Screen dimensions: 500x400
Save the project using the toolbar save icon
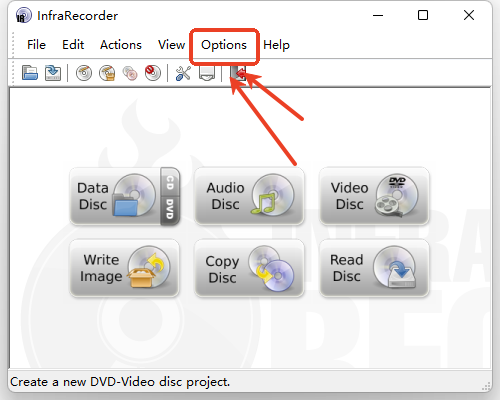point(53,73)
